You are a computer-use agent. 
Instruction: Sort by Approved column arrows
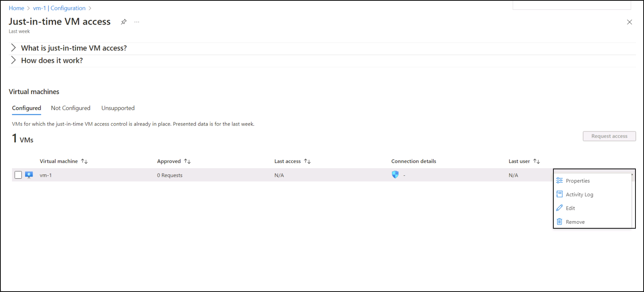[187, 161]
